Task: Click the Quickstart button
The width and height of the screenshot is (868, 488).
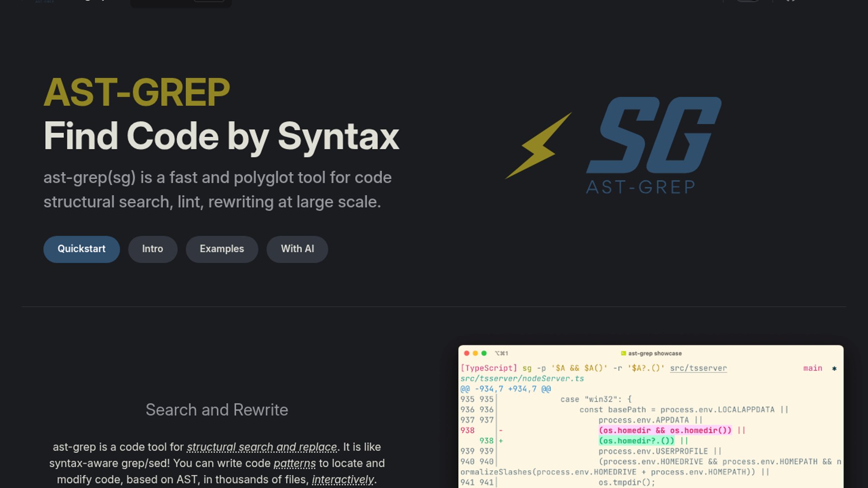Action: (81, 249)
